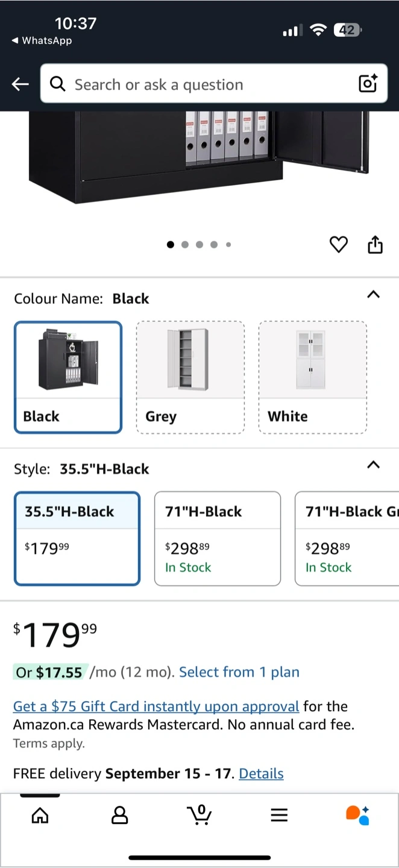Open the $75 Gift Card offer link

point(156,706)
